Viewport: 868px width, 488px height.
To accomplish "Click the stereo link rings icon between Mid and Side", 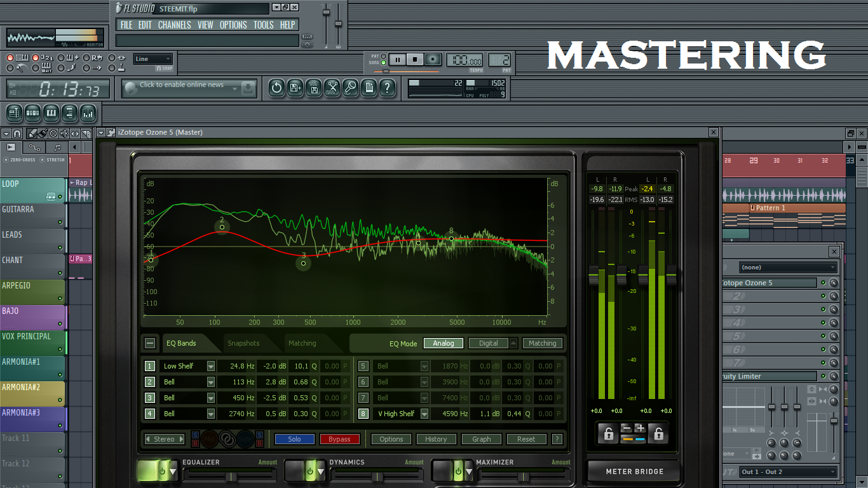I will (227, 439).
